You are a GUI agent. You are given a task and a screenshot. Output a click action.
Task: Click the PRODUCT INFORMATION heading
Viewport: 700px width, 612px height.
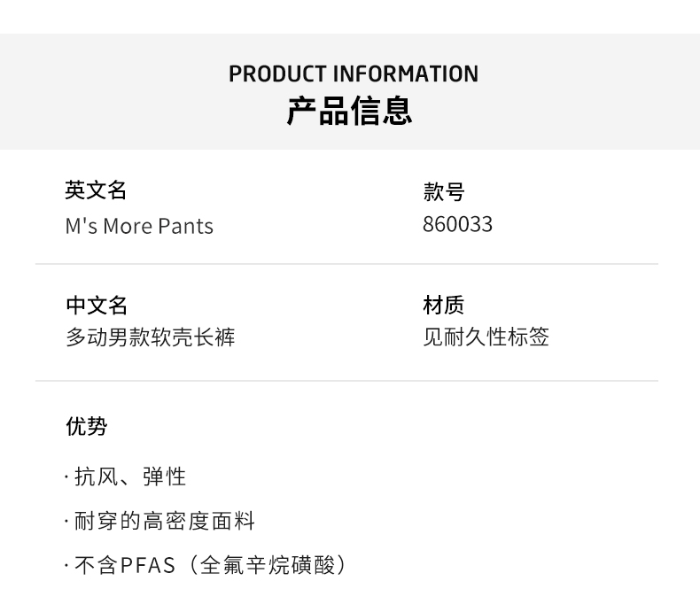pyautogui.click(x=353, y=74)
